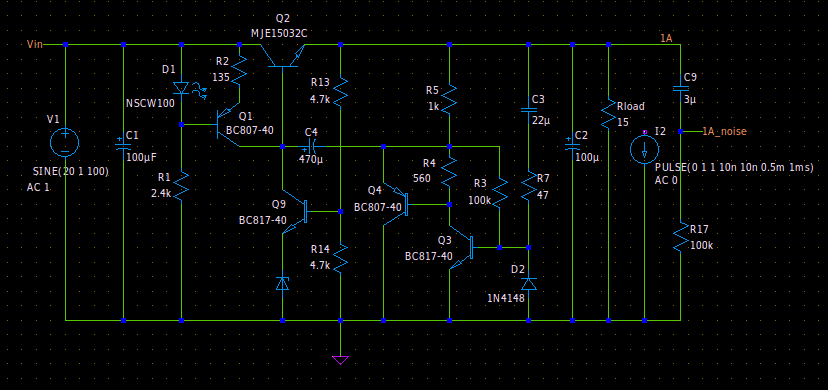Image resolution: width=828 pixels, height=390 pixels.
Task: Select the Q2 MJE15032C transistor symbol
Action: [283, 57]
